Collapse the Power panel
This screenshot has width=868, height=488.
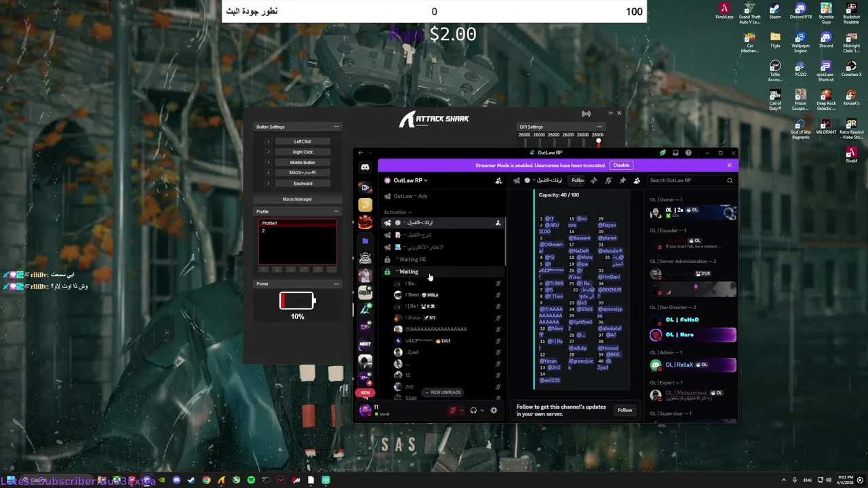click(336, 284)
